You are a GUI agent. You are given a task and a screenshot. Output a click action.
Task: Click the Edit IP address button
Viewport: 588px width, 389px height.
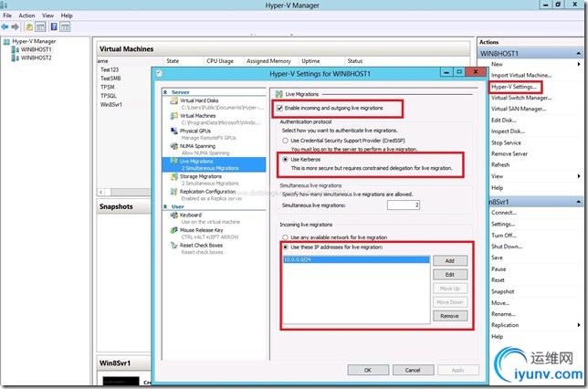pyautogui.click(x=450, y=275)
